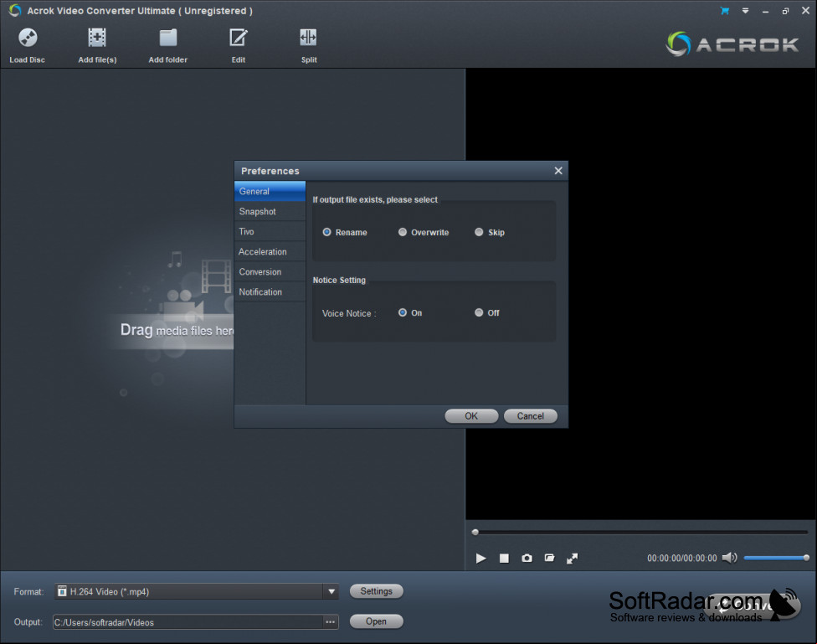Click the output path browse ellipsis

pyautogui.click(x=331, y=621)
